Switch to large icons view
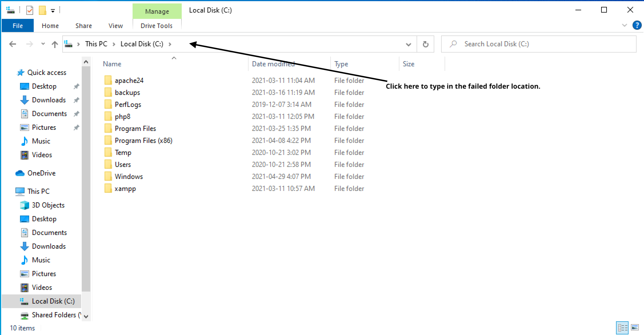Screen dimensions: 644x335 point(635,327)
